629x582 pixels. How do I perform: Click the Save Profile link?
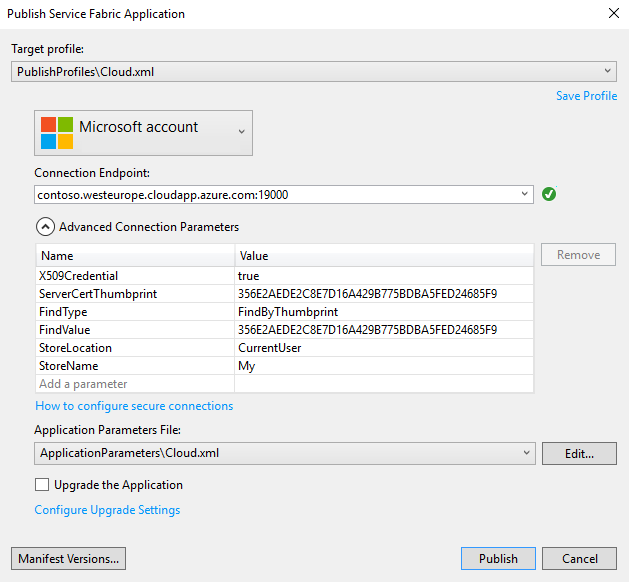point(586,96)
